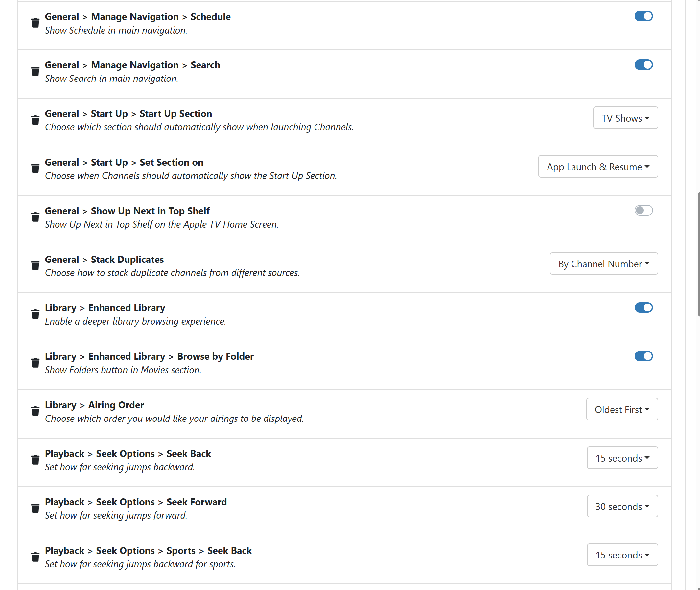This screenshot has width=700, height=590.
Task: Expand the App Launch & Resume dropdown
Action: point(597,167)
